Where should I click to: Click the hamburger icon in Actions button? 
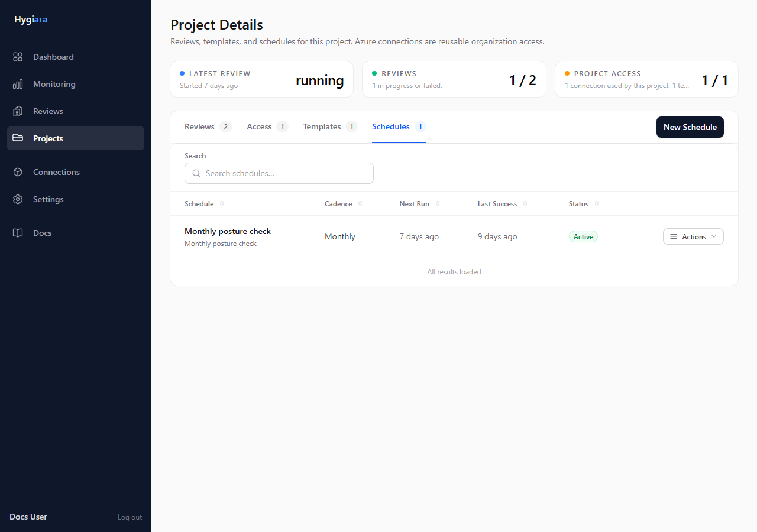tap(674, 236)
